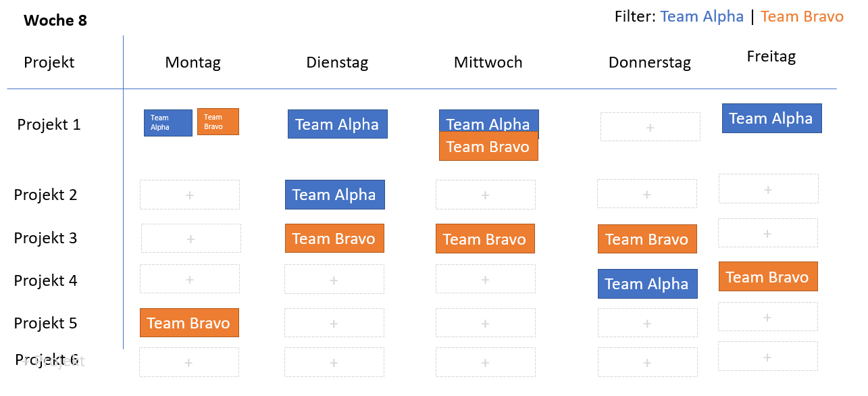Screen dimensions: 868x396
Task: Select small Team Bravo block on Montag
Action: [x=218, y=122]
